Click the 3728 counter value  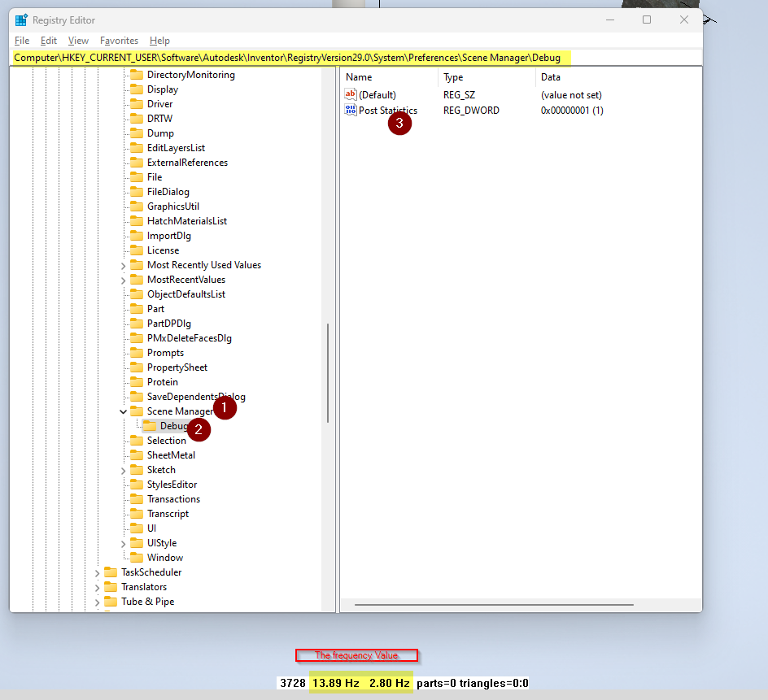click(x=293, y=684)
